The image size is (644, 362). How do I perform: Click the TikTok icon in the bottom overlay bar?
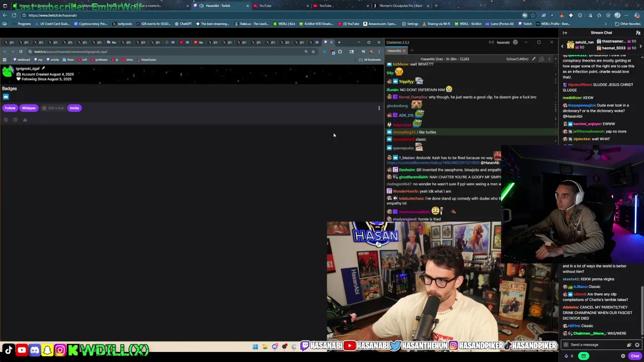(9, 350)
